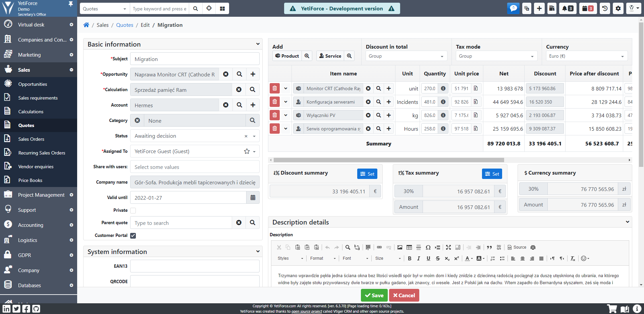This screenshot has height=314, width=644.
Task: Open the Discount in total dropdown
Action: (x=406, y=56)
